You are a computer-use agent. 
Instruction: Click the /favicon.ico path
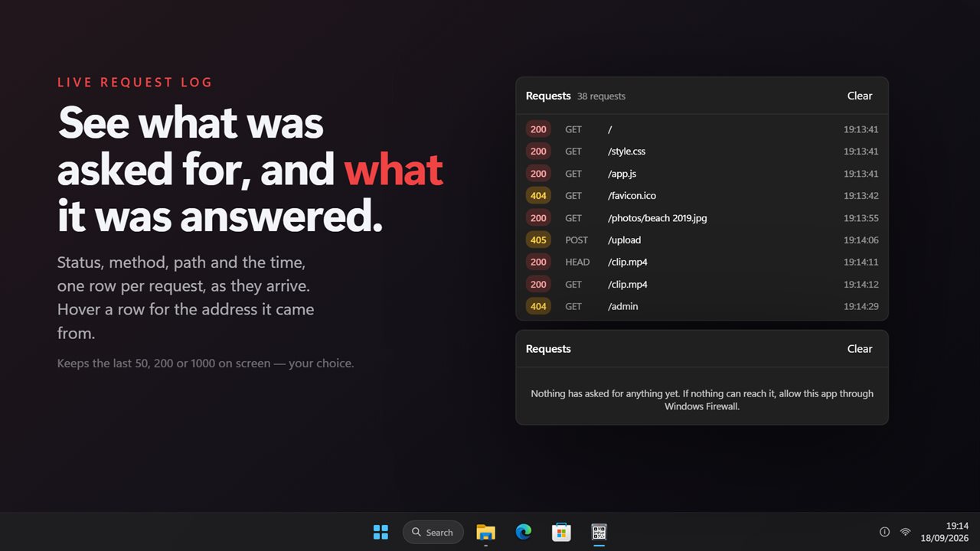click(x=632, y=196)
